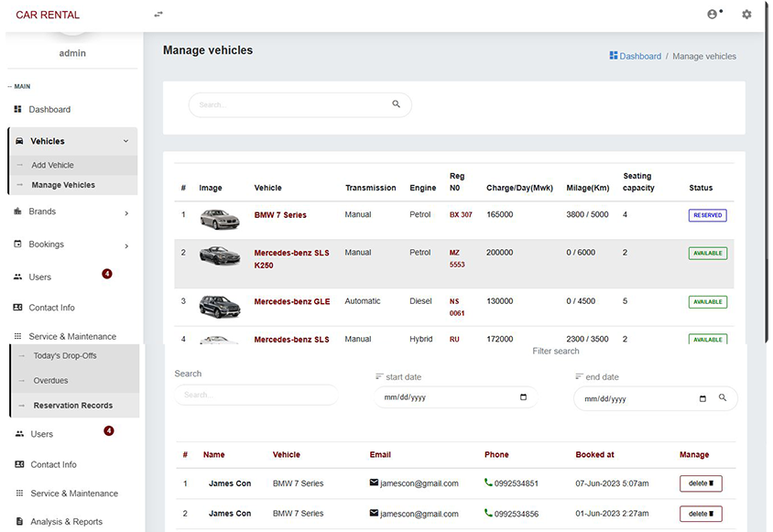Open the Mercedes-benz SLS K250 link

tap(291, 259)
